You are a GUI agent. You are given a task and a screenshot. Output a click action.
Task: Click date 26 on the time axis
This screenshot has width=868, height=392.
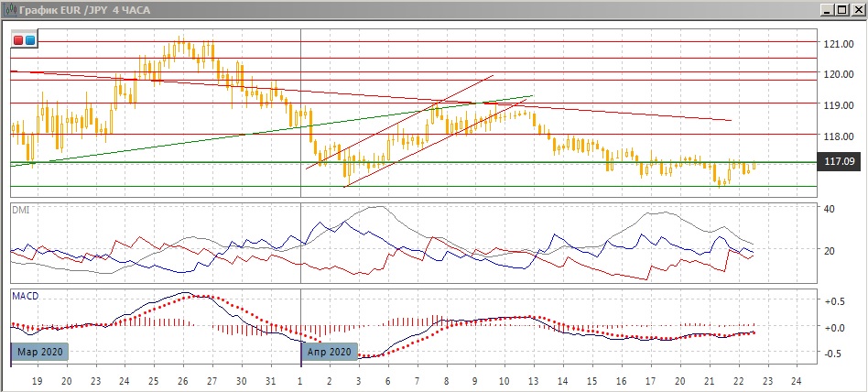(x=182, y=379)
